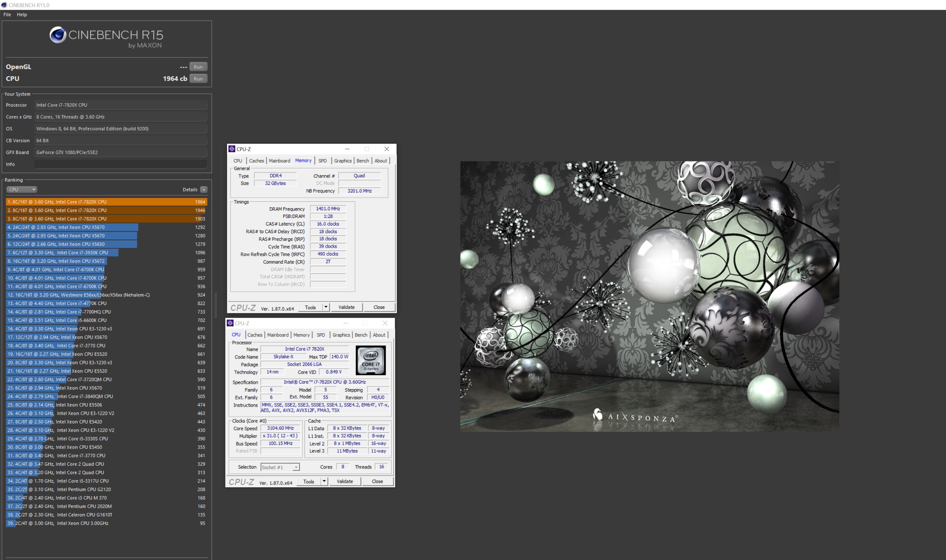
Task: Select ranking row Core i5-3330S scoring 390
Action: [107, 439]
